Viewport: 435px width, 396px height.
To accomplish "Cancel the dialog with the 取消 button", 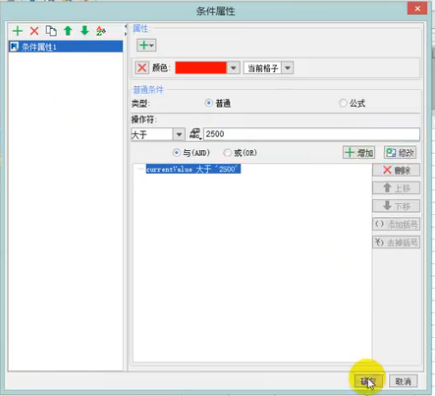I will click(403, 381).
